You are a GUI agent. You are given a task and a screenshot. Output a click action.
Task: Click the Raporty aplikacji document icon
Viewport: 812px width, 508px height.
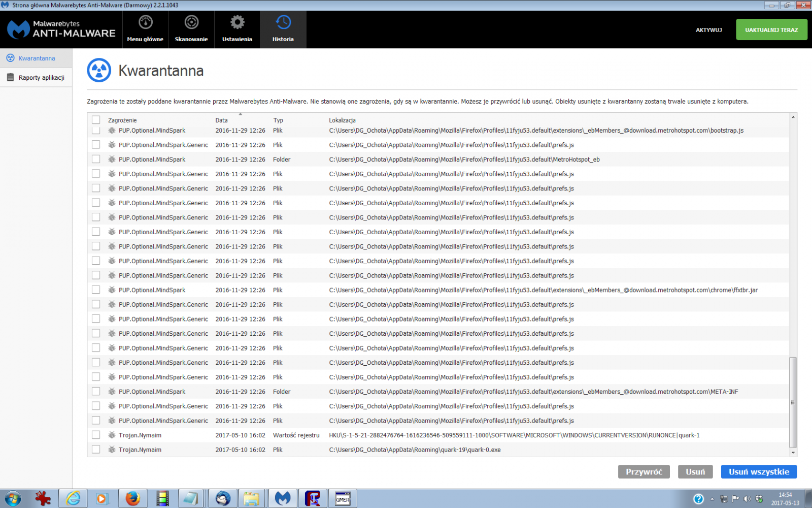10,77
